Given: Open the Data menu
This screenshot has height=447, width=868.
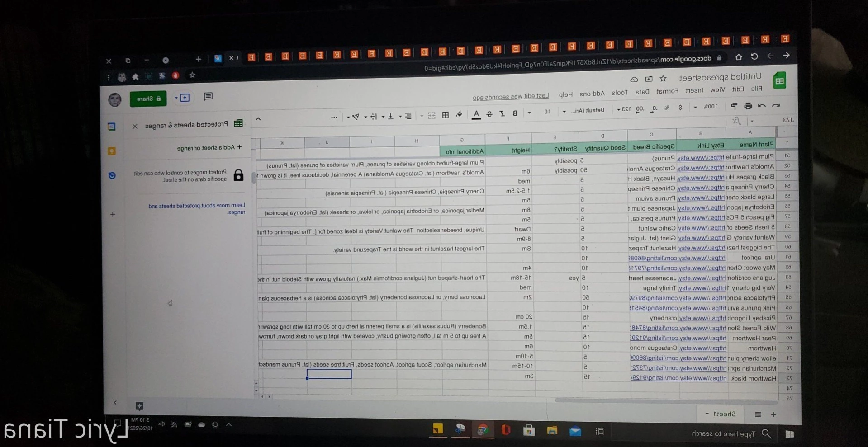Looking at the screenshot, I should (642, 92).
